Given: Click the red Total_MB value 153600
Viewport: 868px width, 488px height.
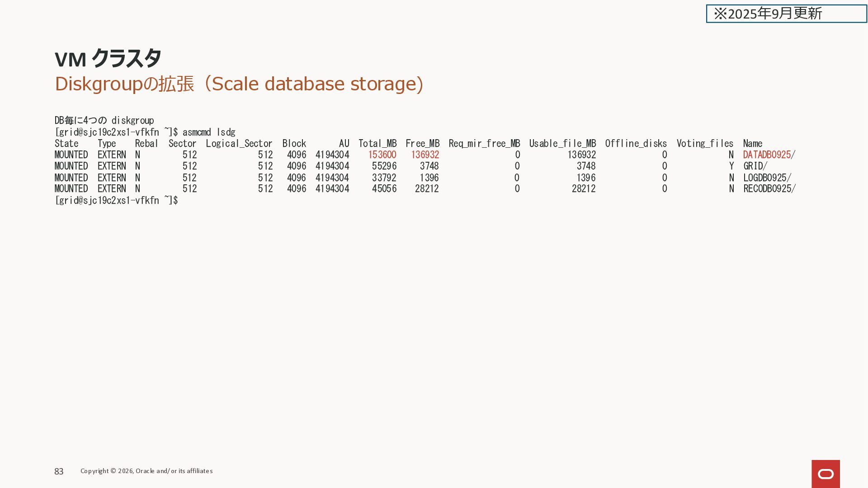Looking at the screenshot, I should point(382,155).
